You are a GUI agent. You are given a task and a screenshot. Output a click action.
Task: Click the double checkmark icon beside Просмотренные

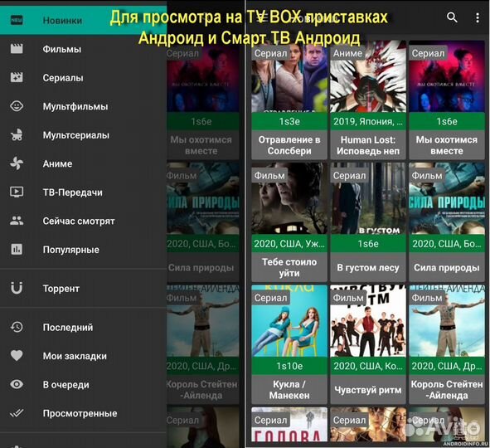tap(17, 413)
